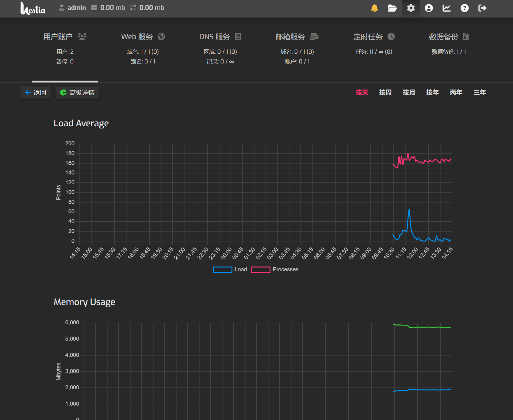Screen dimensions: 513x420
Task: Open server settings gear icon
Action: coord(411,8)
